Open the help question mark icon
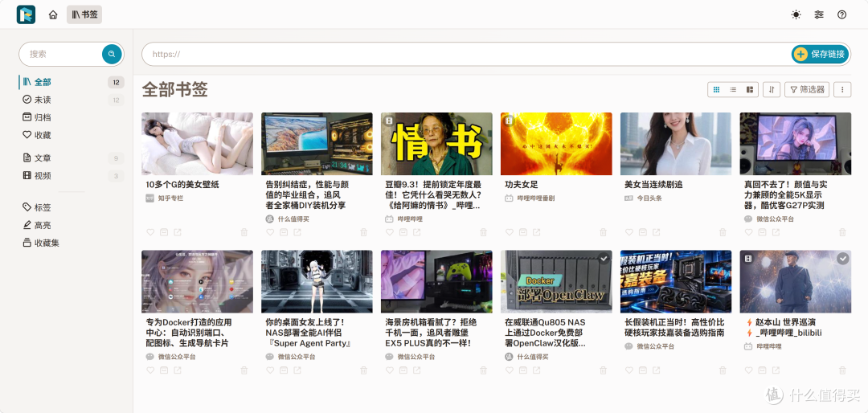The width and height of the screenshot is (868, 413). (x=842, y=15)
